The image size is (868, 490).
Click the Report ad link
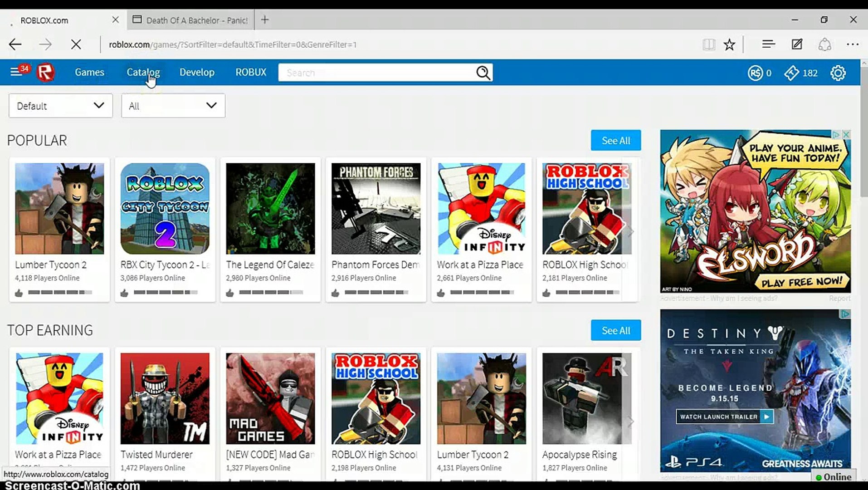coord(840,298)
